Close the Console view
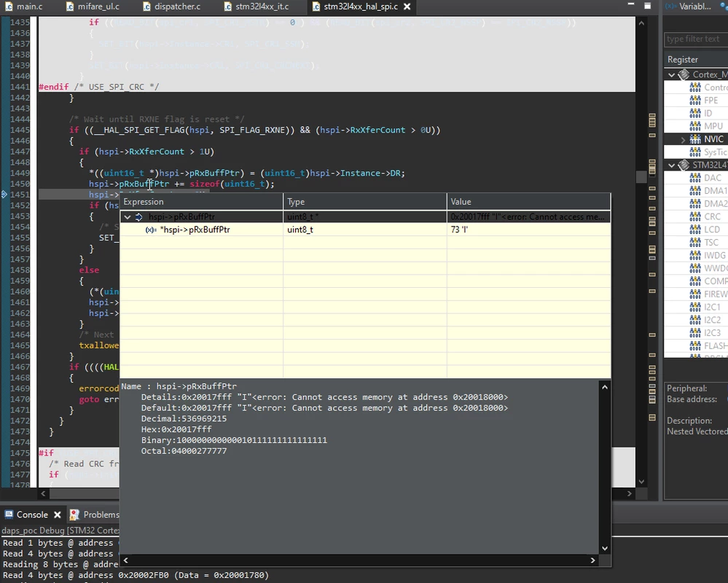The width and height of the screenshot is (728, 583). (57, 514)
